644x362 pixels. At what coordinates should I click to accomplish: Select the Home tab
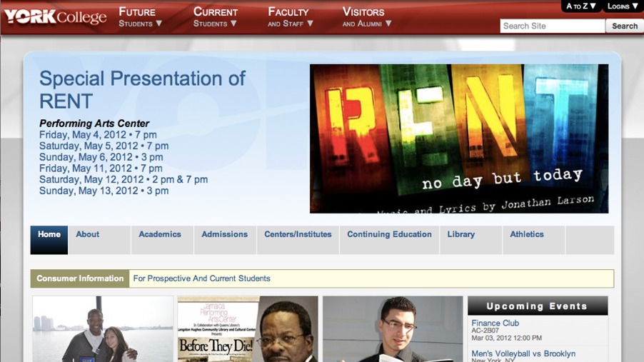pos(49,240)
